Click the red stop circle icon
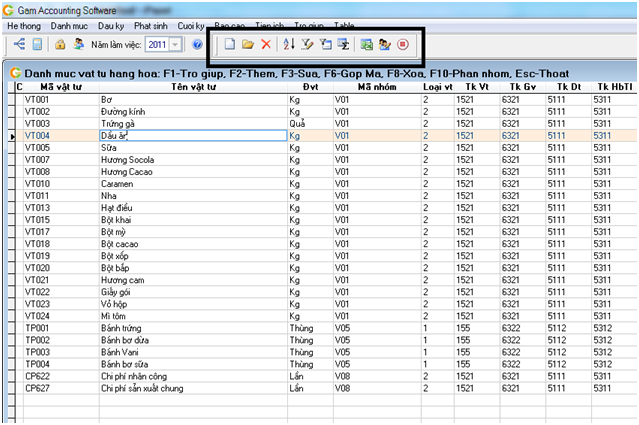 [x=403, y=44]
